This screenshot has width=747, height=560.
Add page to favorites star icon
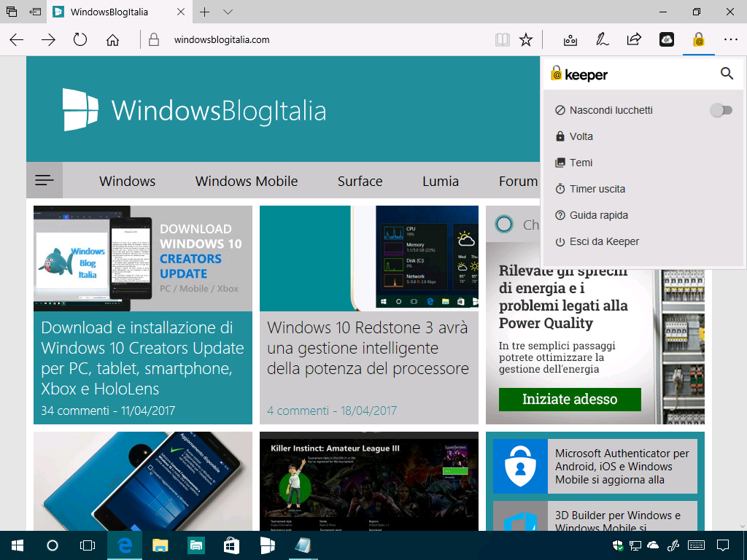pos(526,39)
